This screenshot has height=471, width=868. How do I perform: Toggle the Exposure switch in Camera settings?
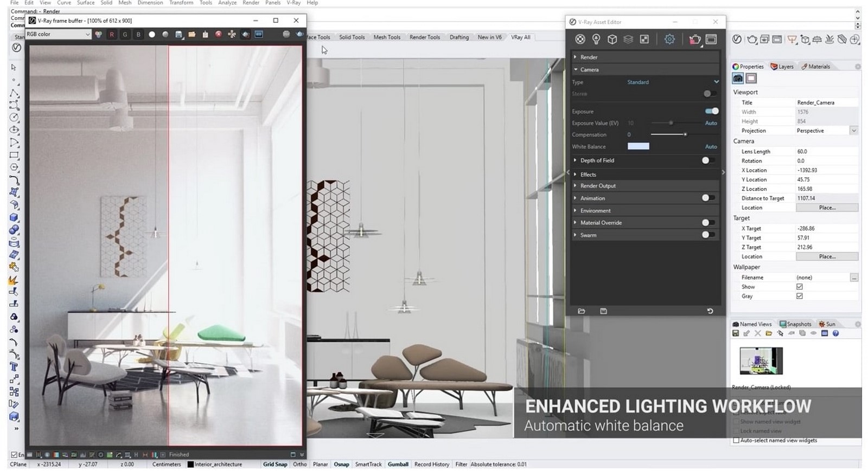point(711,111)
